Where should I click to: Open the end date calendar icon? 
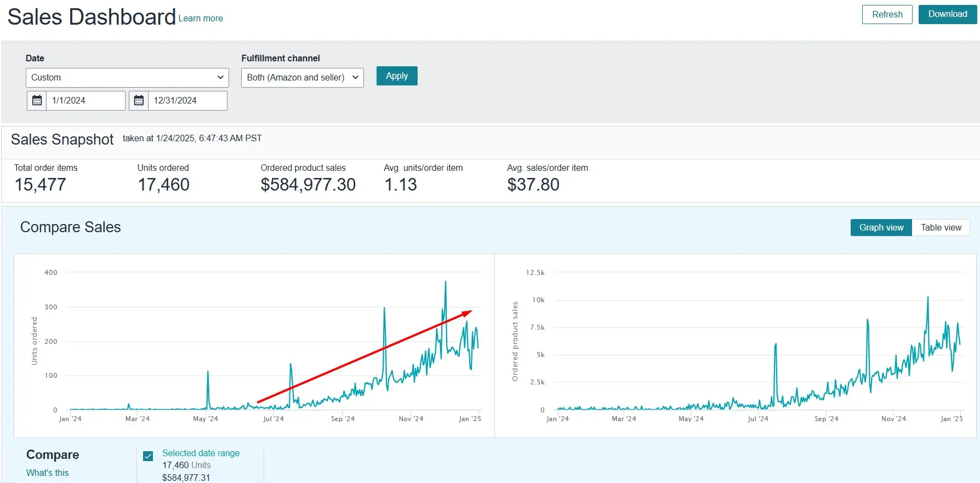click(x=139, y=101)
